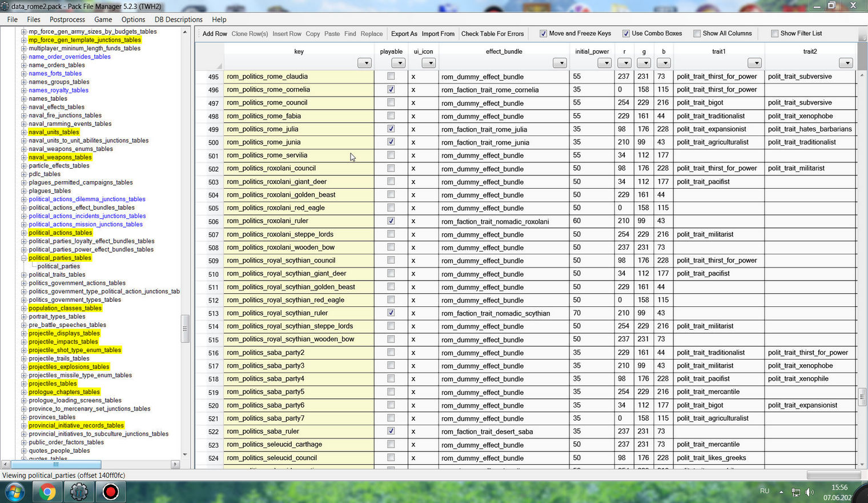
Task: Open the effect_bundle column filter dropdown
Action: 560,63
